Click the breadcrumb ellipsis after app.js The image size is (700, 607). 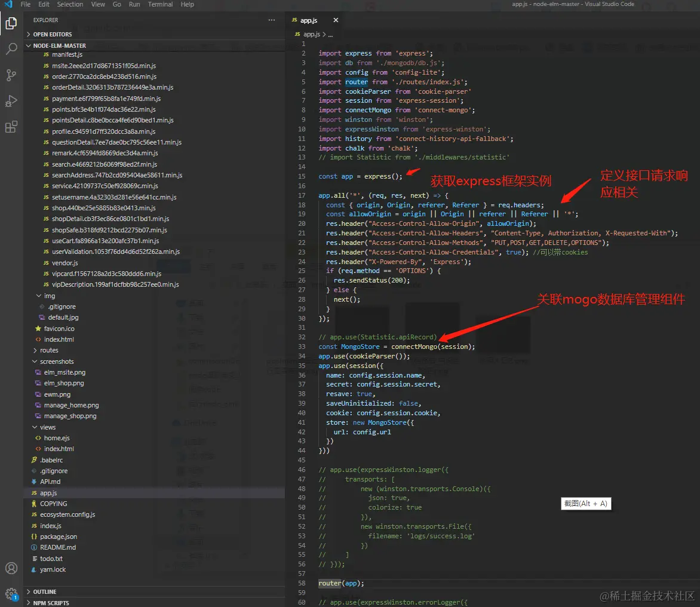(330, 35)
